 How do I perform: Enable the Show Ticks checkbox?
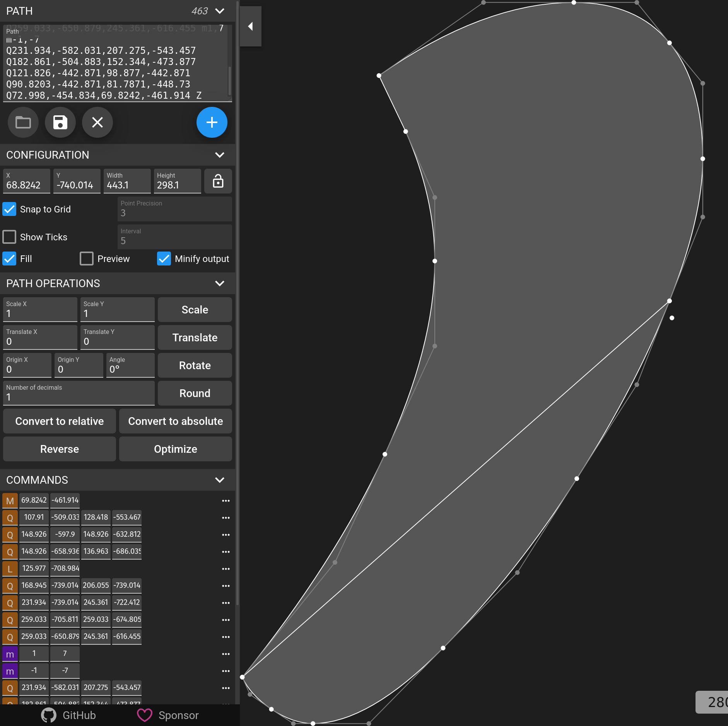click(9, 237)
